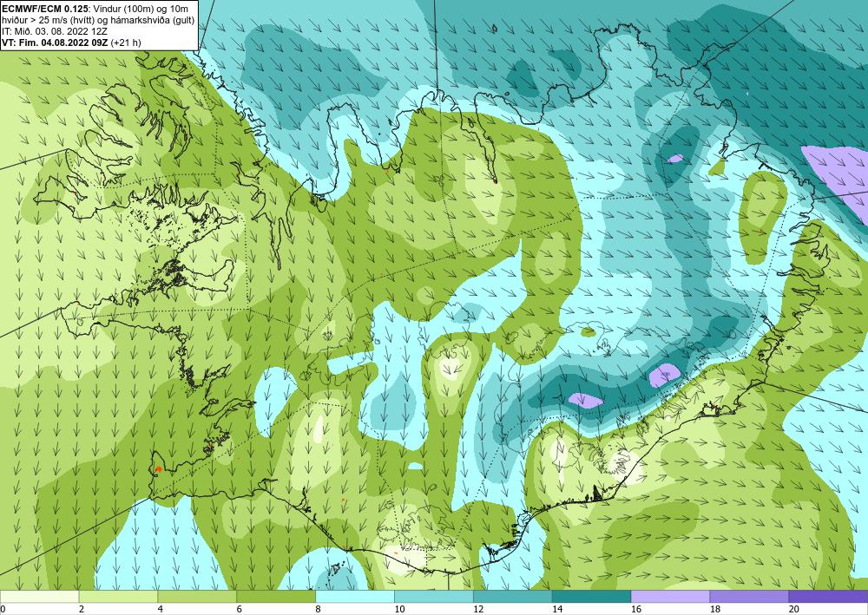The image size is (868, 615).
Task: Select the legend scale label 18
Action: pyautogui.click(x=714, y=610)
